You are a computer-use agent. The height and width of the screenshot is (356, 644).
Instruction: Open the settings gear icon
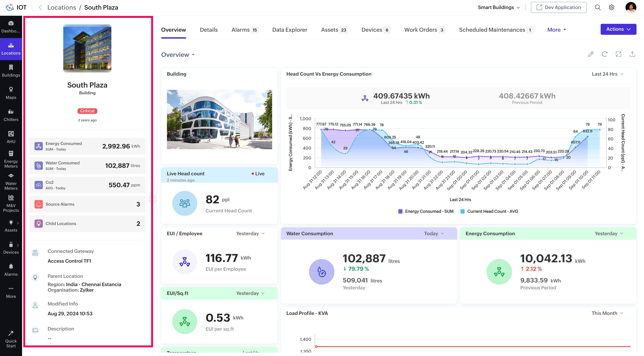click(612, 7)
